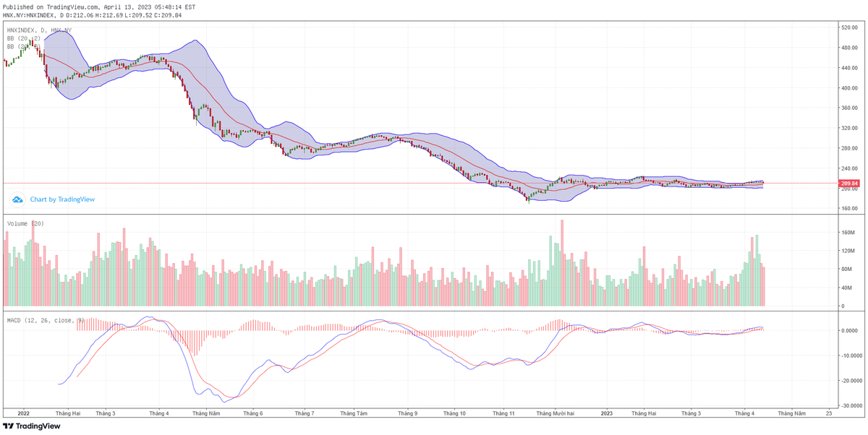Click the Volume (20) indicator label

[25, 223]
